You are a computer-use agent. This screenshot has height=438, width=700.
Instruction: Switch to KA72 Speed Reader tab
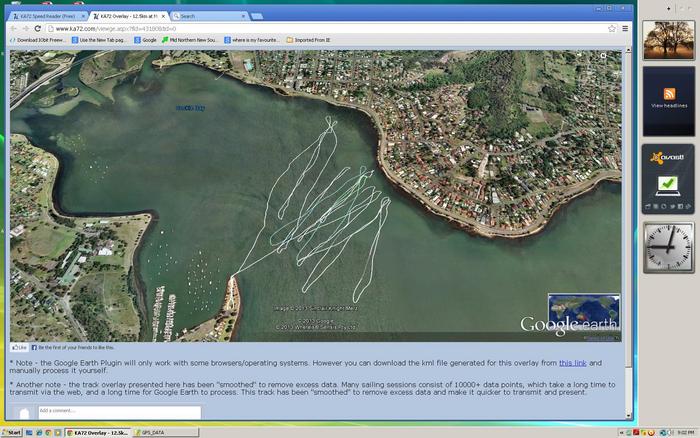pos(48,17)
